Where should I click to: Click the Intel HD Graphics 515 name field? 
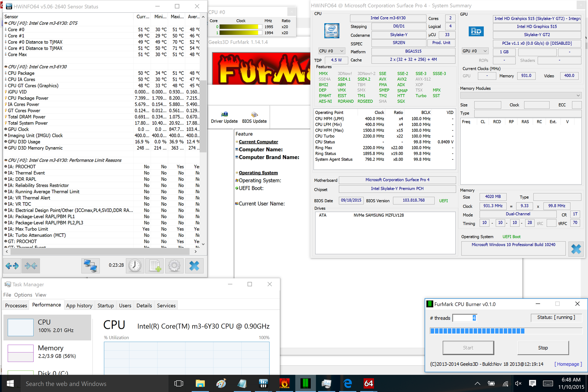pyautogui.click(x=537, y=26)
